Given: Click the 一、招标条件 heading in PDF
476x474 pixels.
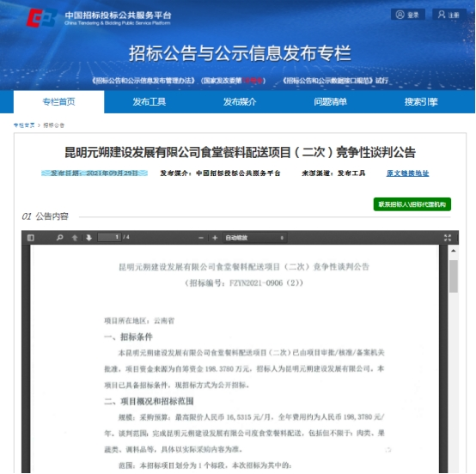Looking at the screenshot, I should [128, 337].
